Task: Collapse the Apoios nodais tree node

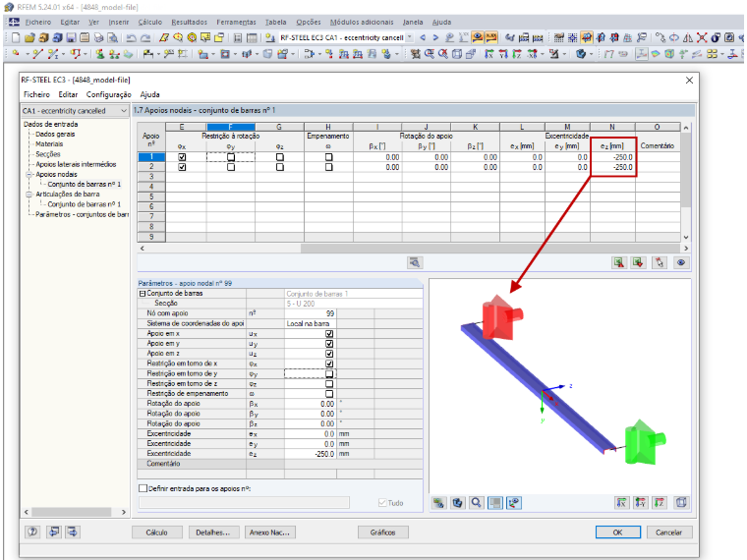Action: [29, 175]
